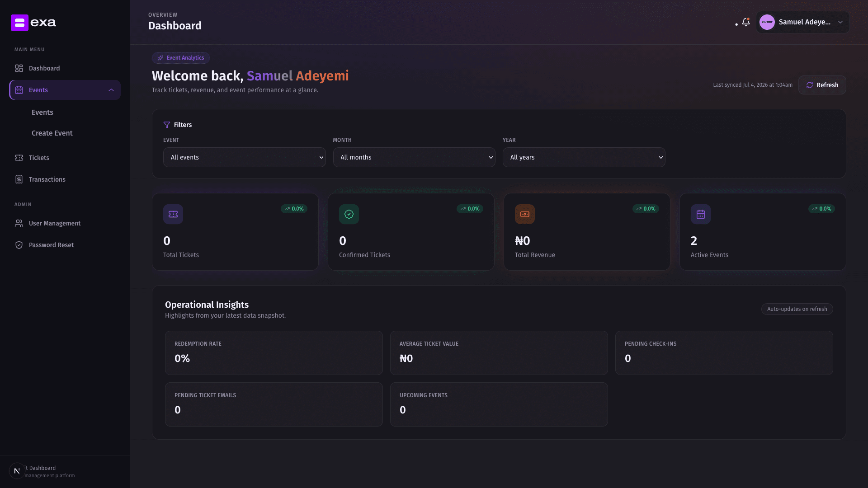Click the Tickets icon in sidebar
Viewport: 868px width, 488px height.
coord(19,158)
